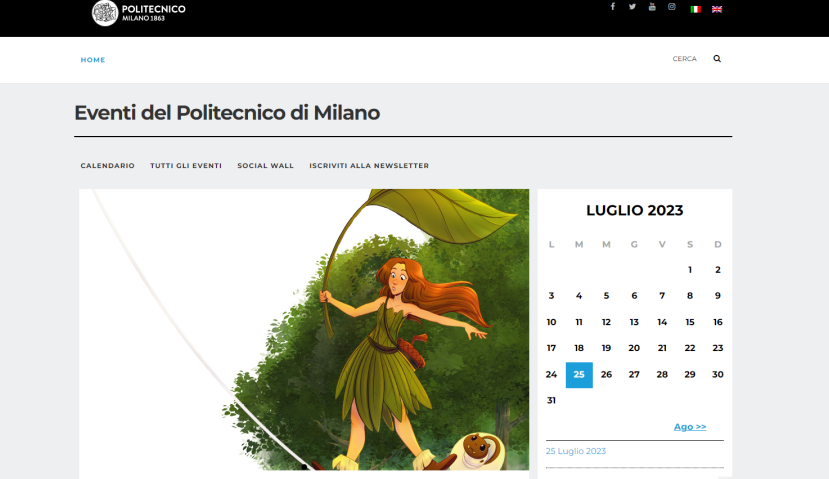Select day 22 in the calendar
The width and height of the screenshot is (829, 479).
(690, 348)
